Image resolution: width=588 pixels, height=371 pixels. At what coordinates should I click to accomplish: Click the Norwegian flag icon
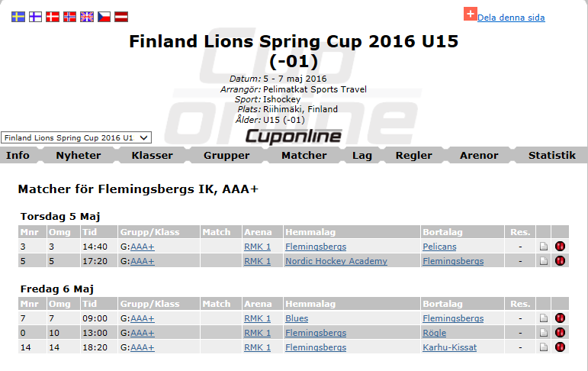(69, 17)
